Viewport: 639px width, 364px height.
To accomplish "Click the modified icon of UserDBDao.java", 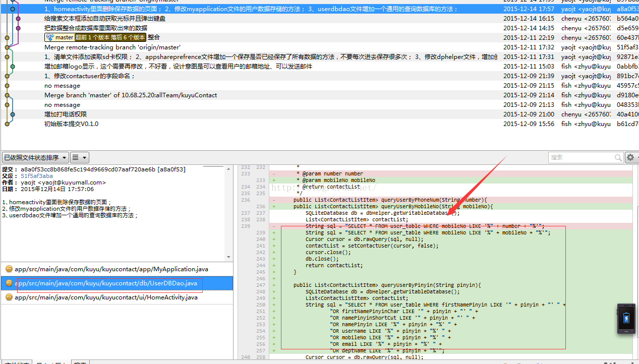I will 9,283.
